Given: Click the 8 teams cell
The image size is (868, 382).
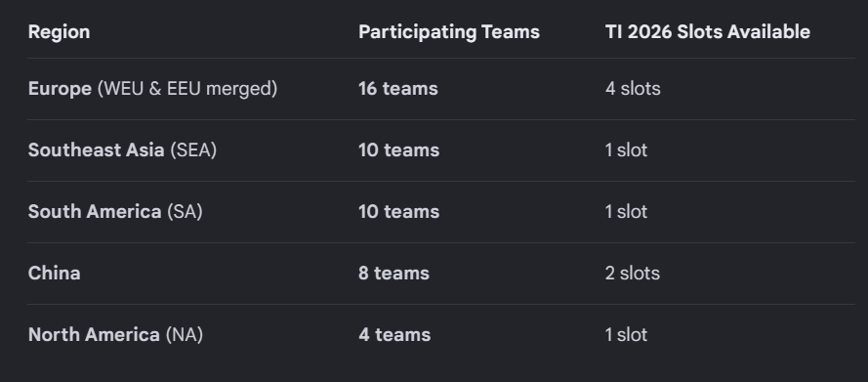Looking at the screenshot, I should point(393,273).
